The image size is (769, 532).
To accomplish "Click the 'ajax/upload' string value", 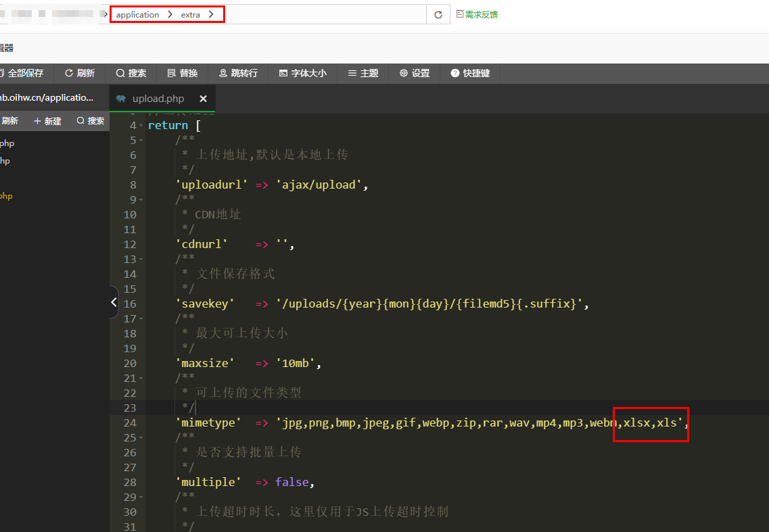I will [319, 185].
